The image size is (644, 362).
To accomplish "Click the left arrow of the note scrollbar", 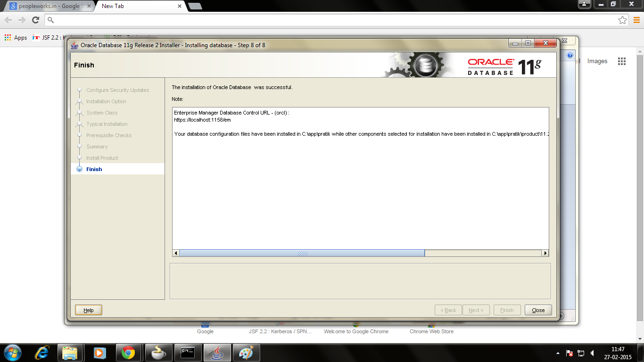I will coord(176,253).
